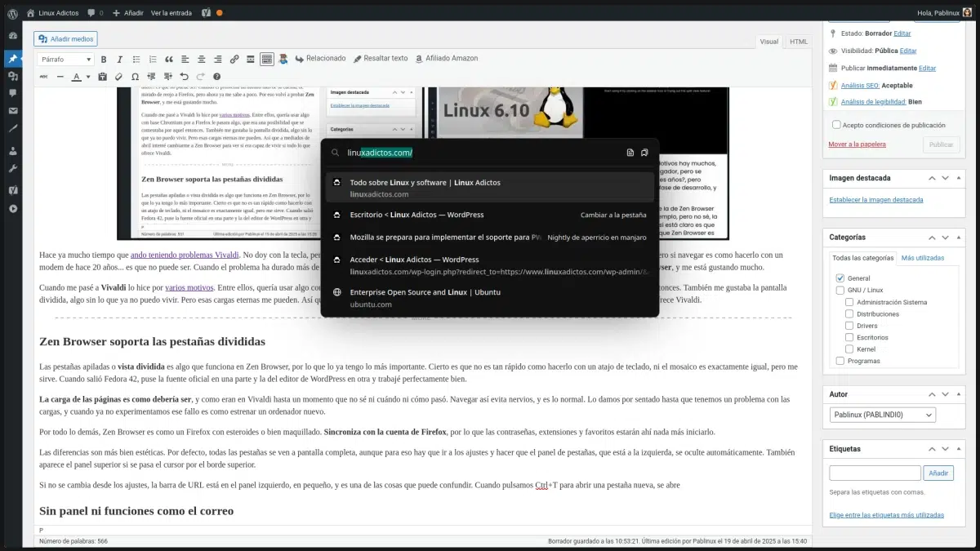Click Establecer la imagen destacada link
Image resolution: width=980 pixels, height=551 pixels.
[x=876, y=200]
